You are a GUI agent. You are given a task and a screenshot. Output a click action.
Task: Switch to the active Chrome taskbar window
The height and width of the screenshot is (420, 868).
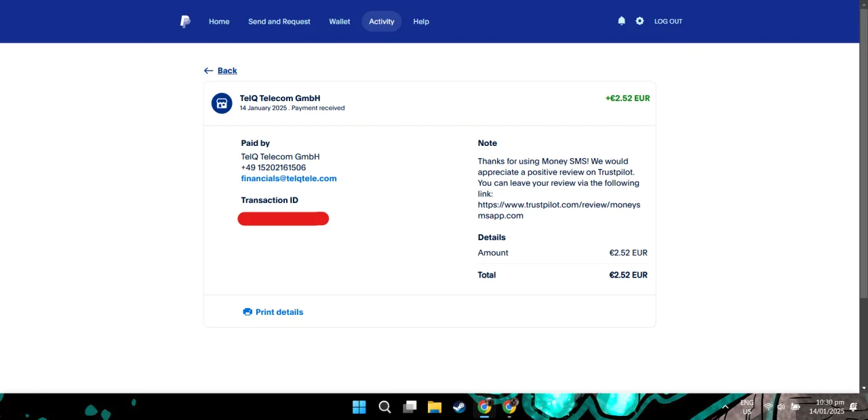(x=484, y=407)
